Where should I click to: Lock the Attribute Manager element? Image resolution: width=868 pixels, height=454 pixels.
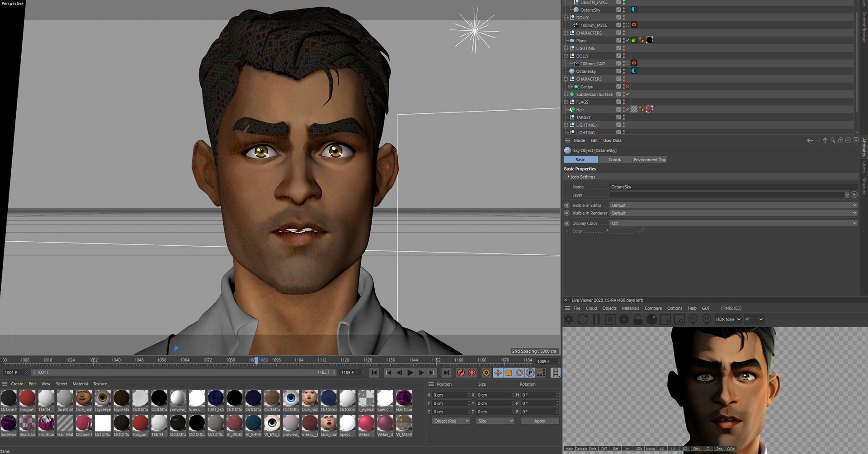840,140
